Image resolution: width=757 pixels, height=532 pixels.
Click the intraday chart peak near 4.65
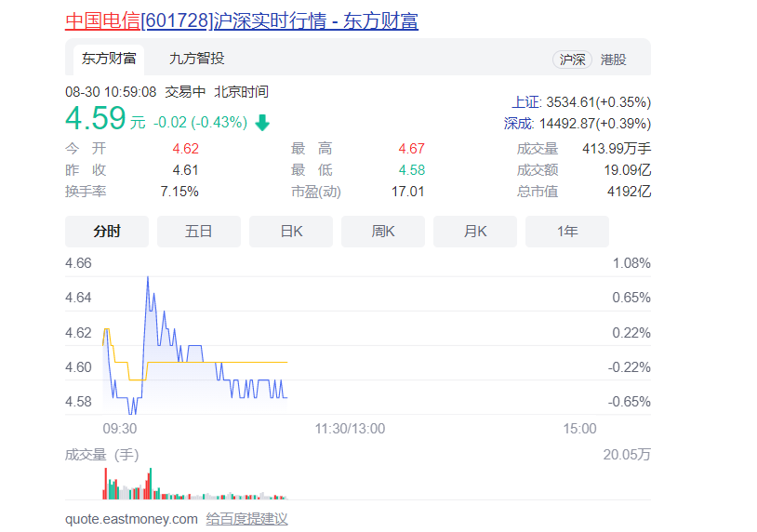pos(147,278)
